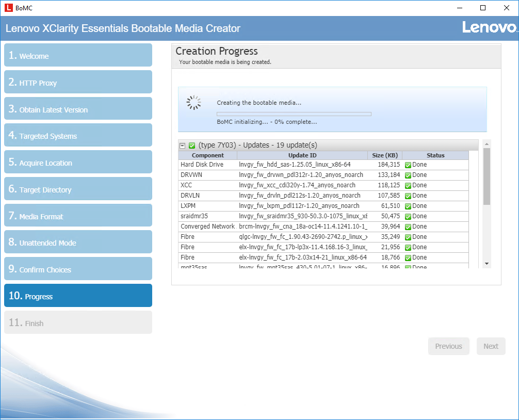The width and height of the screenshot is (519, 420).
Task: Click the Done icon for the qlgc Fibre row
Action: tap(408, 237)
